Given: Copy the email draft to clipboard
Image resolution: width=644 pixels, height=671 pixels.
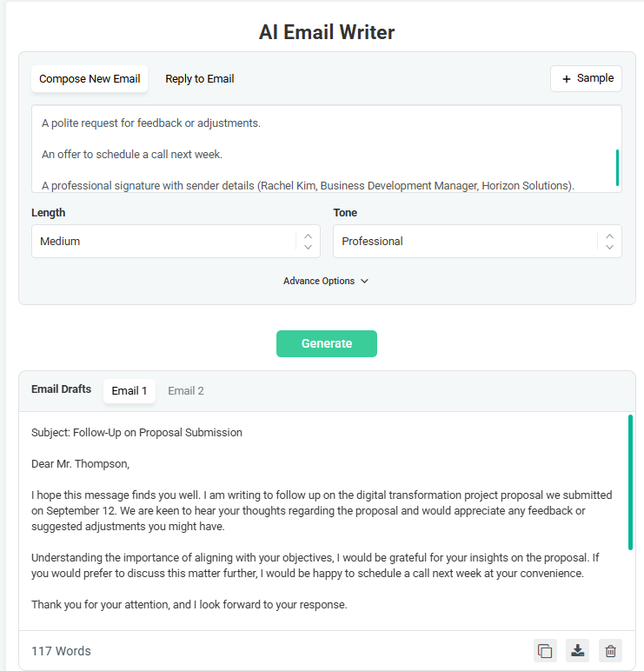Looking at the screenshot, I should (545, 651).
